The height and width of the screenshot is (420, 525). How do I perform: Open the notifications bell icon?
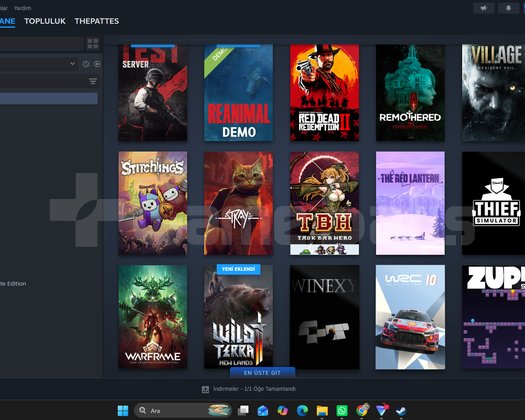(x=508, y=8)
